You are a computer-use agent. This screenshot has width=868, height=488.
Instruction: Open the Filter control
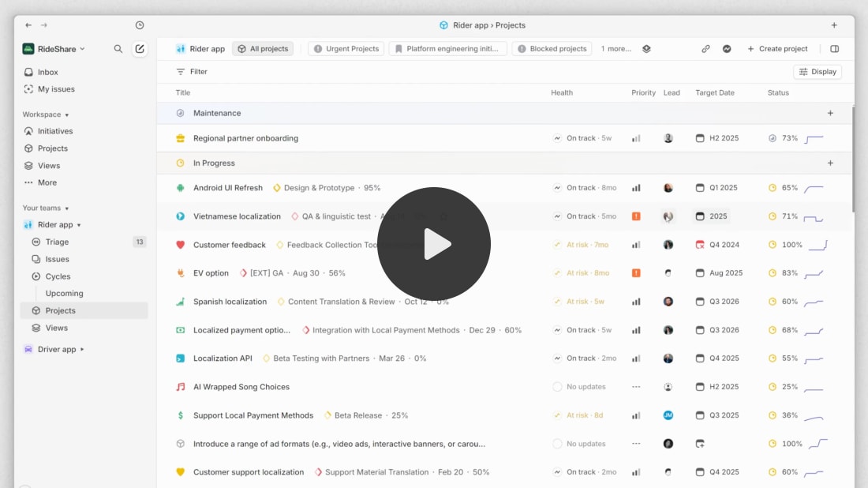[x=192, y=71]
